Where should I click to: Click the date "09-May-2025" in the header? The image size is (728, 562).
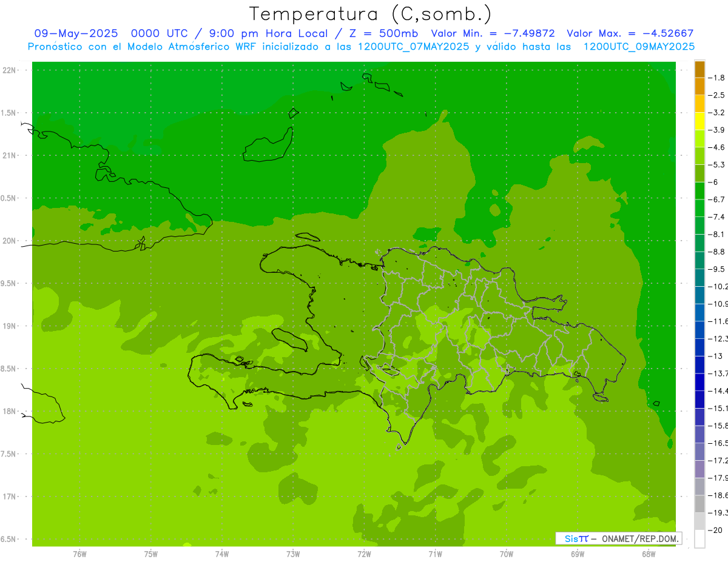pos(76,33)
